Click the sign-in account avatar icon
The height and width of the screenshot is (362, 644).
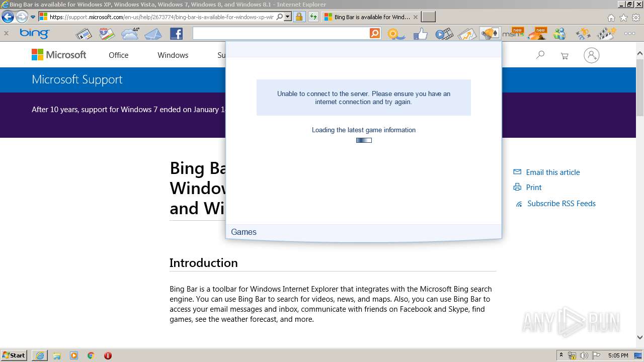point(592,55)
